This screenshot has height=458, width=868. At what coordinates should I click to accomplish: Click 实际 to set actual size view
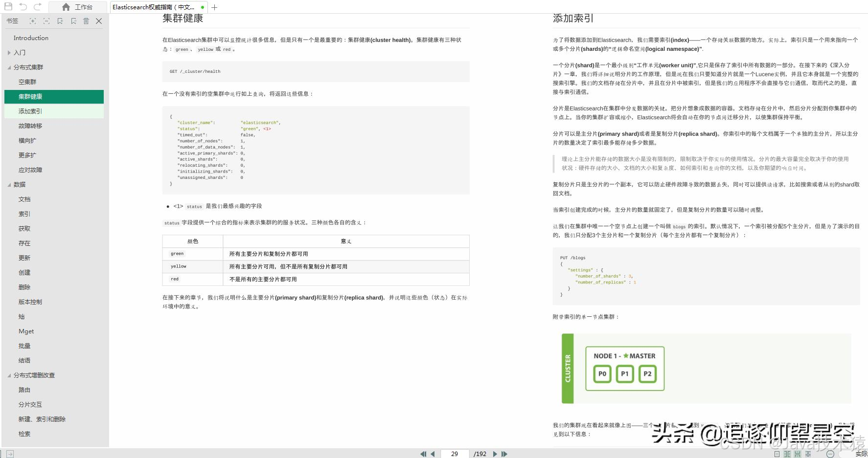860,454
